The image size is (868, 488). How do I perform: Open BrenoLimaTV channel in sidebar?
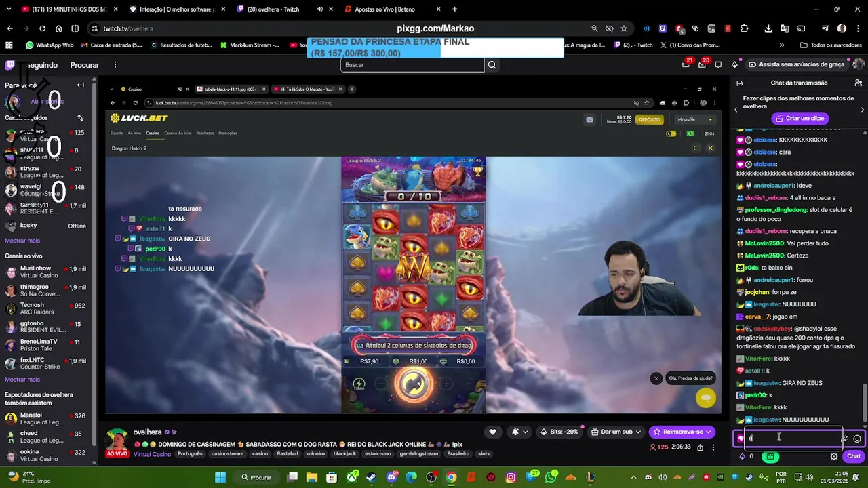(x=45, y=345)
